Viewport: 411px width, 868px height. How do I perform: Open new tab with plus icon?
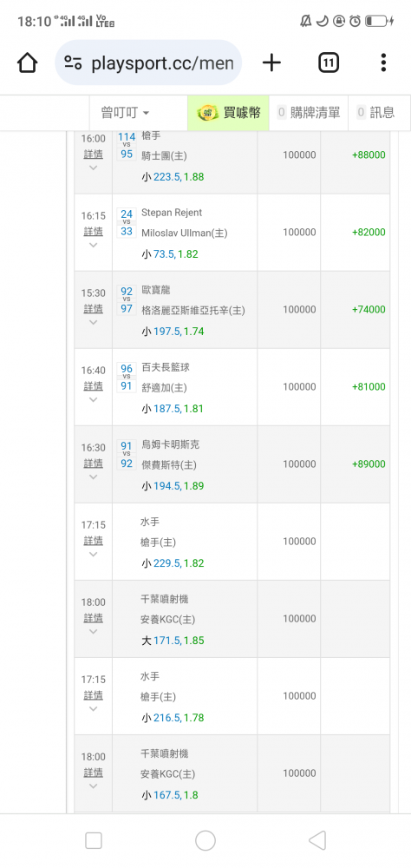(271, 62)
